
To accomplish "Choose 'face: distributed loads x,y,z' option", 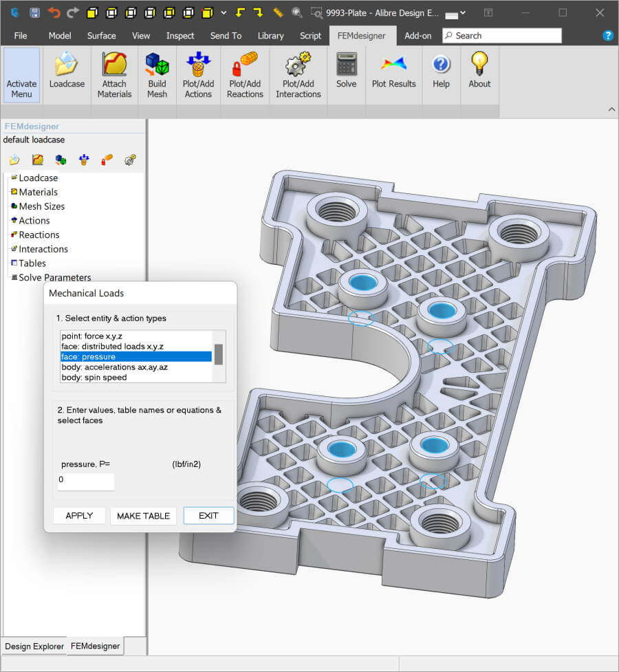I will (136, 346).
